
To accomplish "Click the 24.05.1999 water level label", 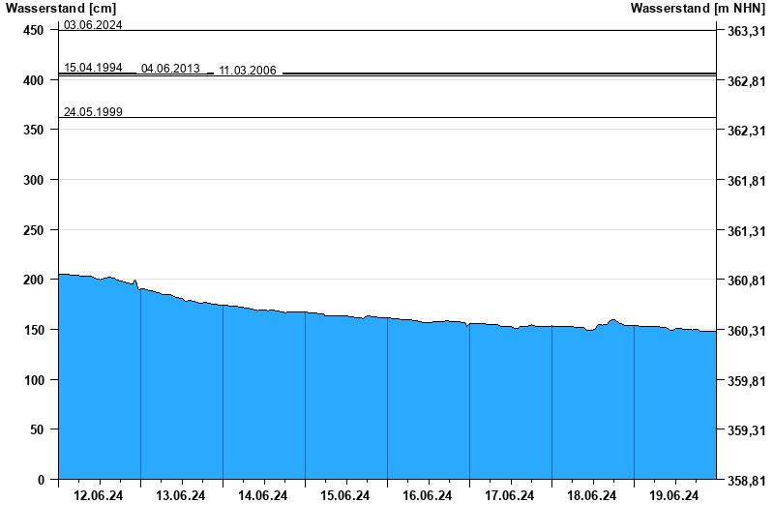I will tap(93, 112).
